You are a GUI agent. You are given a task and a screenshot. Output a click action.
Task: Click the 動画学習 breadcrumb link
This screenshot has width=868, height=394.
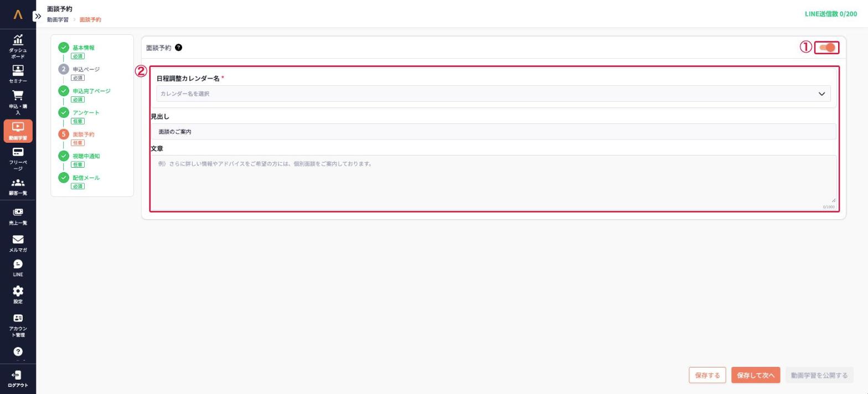[58, 20]
